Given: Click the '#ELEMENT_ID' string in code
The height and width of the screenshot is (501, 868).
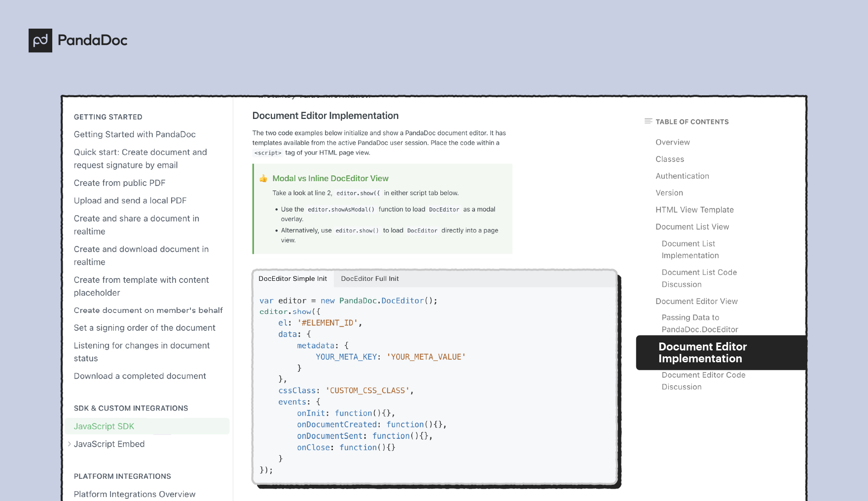Looking at the screenshot, I should pos(327,323).
